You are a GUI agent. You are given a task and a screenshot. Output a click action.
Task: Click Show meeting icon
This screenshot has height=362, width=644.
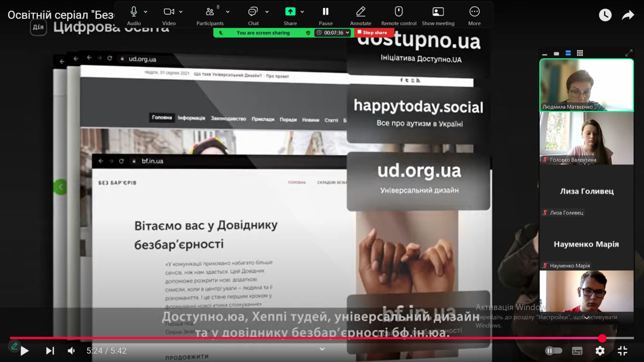(x=438, y=12)
